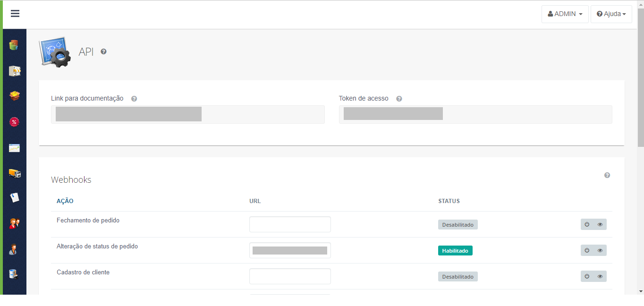View Fechamento de pedido webhook via eye icon

coord(600,224)
